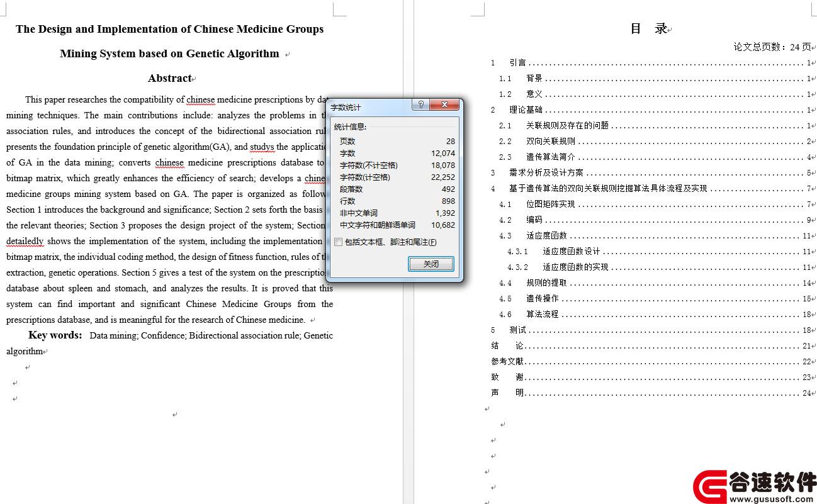This screenshot has width=817, height=504.
Task: Select the word count value 12,074
Action: click(x=443, y=154)
